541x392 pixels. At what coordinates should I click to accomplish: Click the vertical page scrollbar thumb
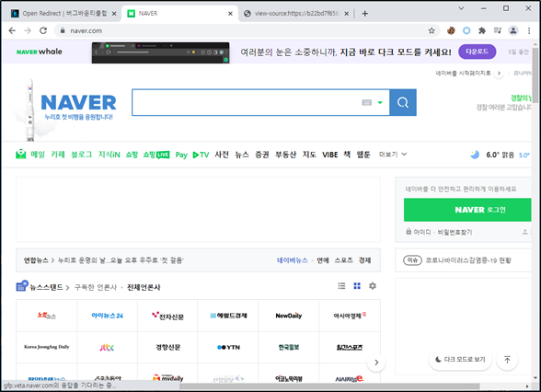click(535, 75)
